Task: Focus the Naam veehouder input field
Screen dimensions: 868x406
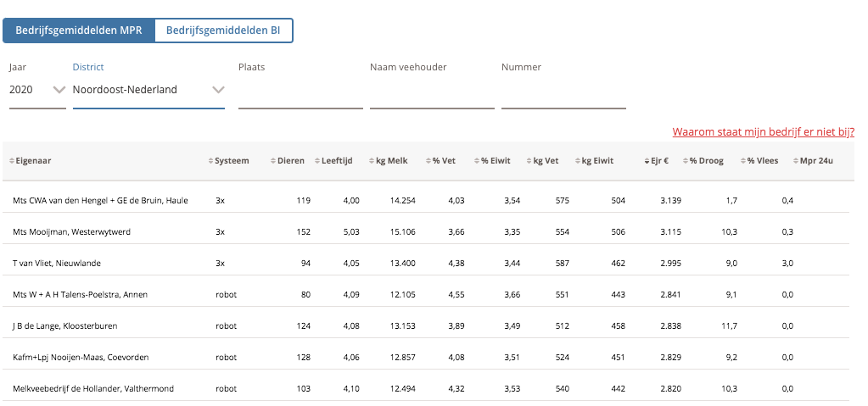Action: [432, 92]
